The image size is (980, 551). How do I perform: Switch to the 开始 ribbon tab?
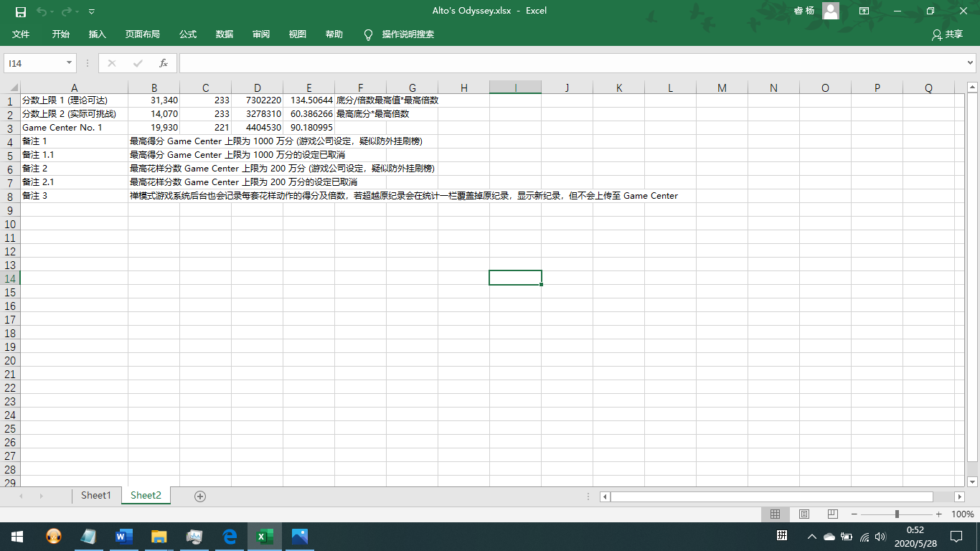pyautogui.click(x=61, y=34)
